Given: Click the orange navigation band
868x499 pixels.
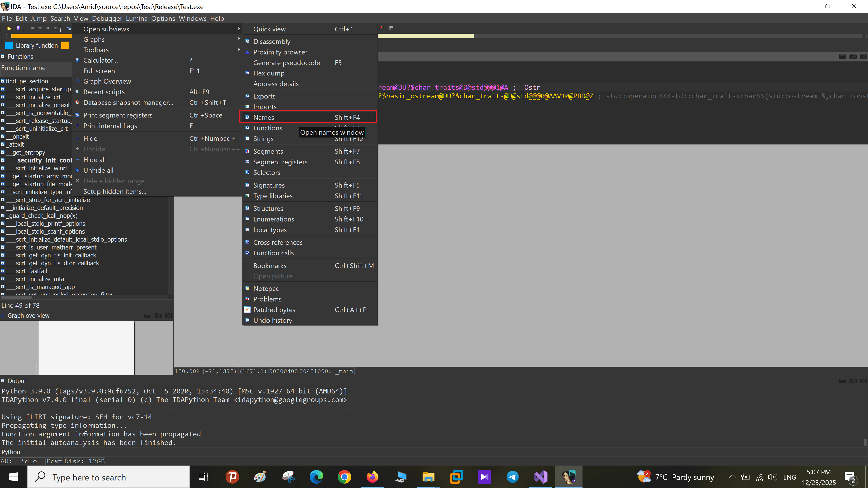Looking at the screenshot, I should (x=41, y=36).
